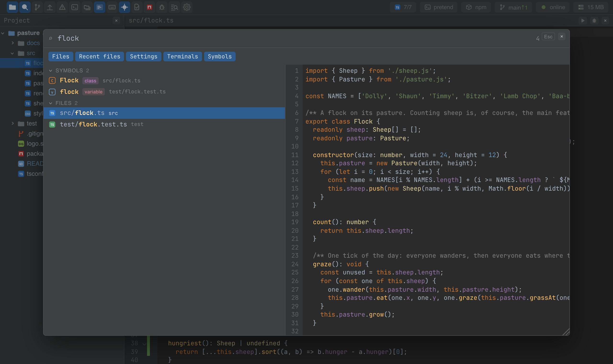Toggle the Symbols search filter
The height and width of the screenshot is (364, 613).
(x=220, y=57)
